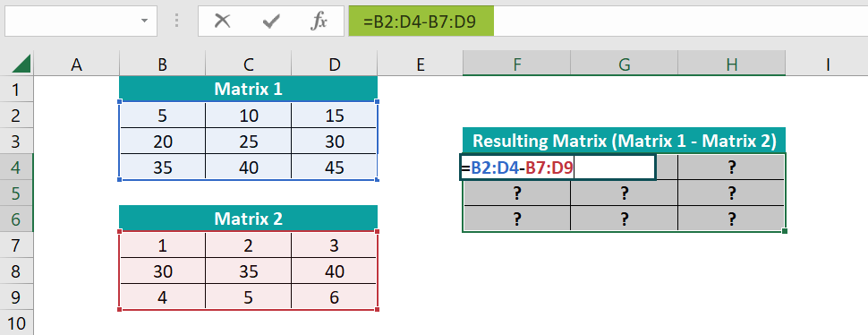Select row 3 header
Viewport: 868px width, 335px height.
(17, 142)
